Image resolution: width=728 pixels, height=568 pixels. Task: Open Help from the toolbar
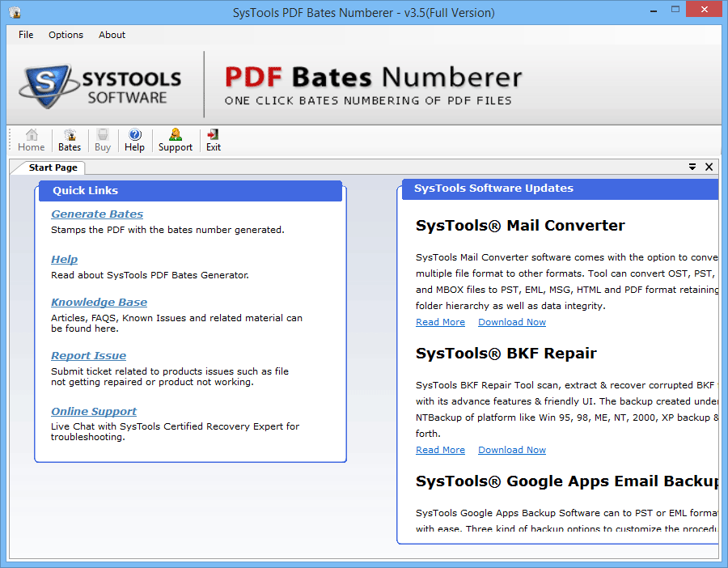(x=134, y=140)
